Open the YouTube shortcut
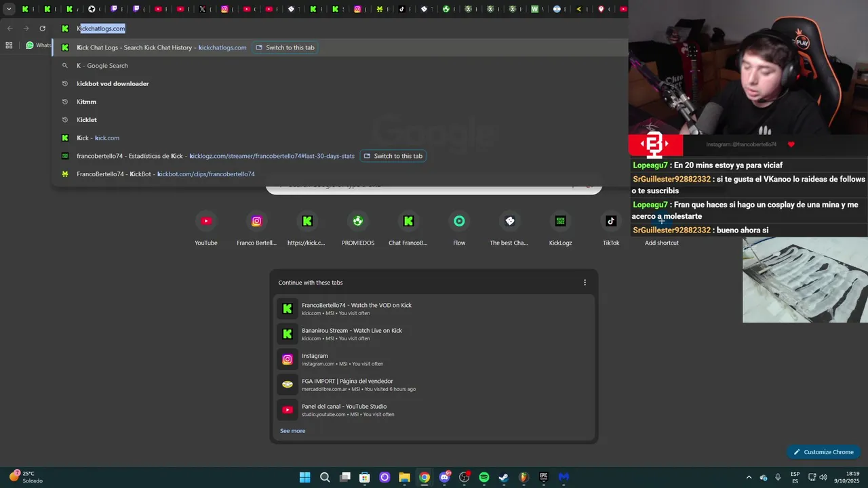The width and height of the screenshot is (868, 488). (x=206, y=228)
